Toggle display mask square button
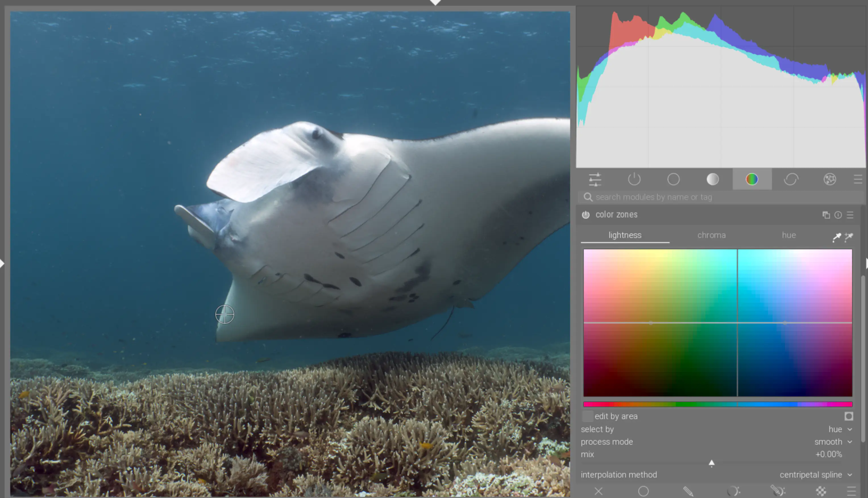The height and width of the screenshot is (498, 868). (848, 416)
